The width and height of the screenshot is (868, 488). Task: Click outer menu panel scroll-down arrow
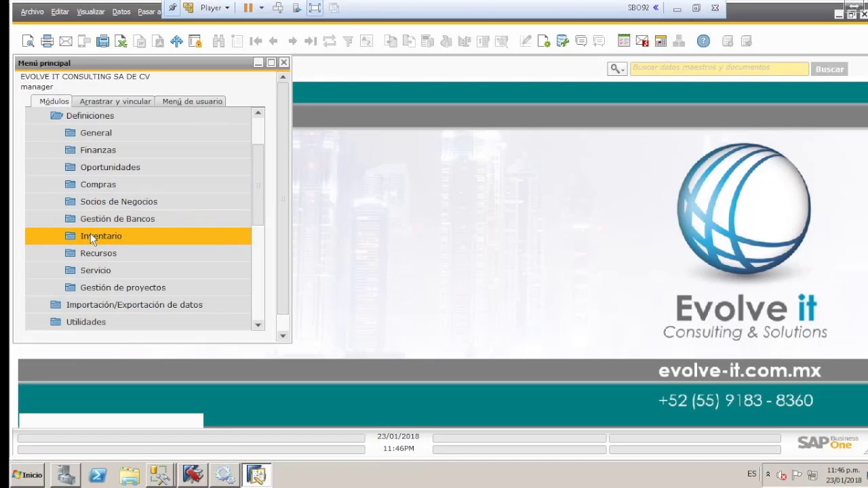pyautogui.click(x=283, y=335)
